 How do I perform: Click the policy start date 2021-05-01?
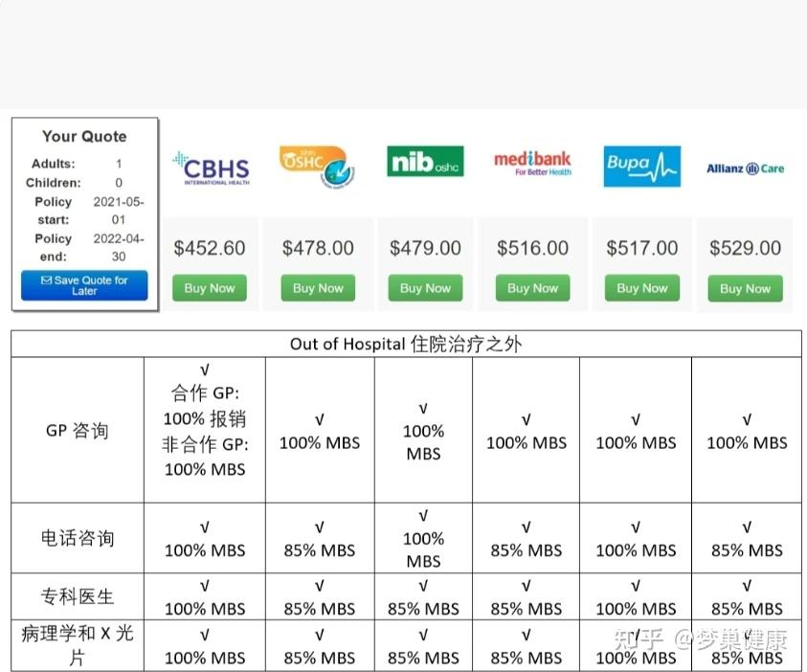click(x=119, y=211)
